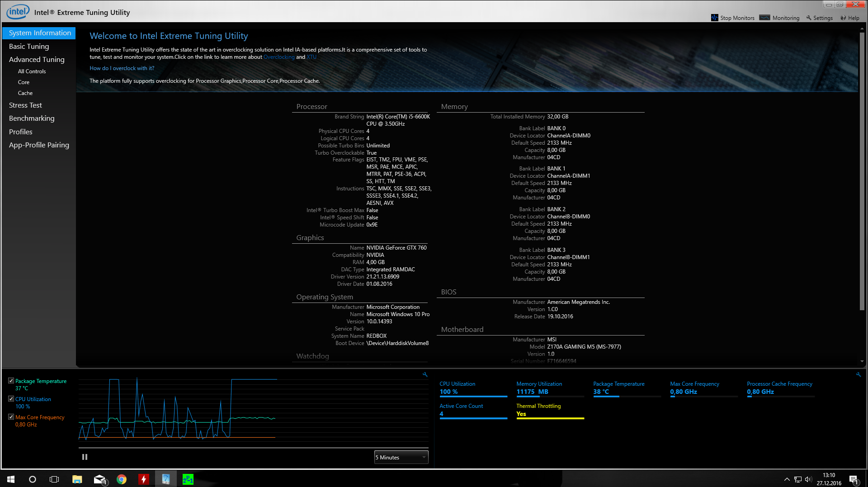This screenshot has width=868, height=487.
Task: Toggle the CPU Utilization graph checkbox
Action: [x=11, y=399]
